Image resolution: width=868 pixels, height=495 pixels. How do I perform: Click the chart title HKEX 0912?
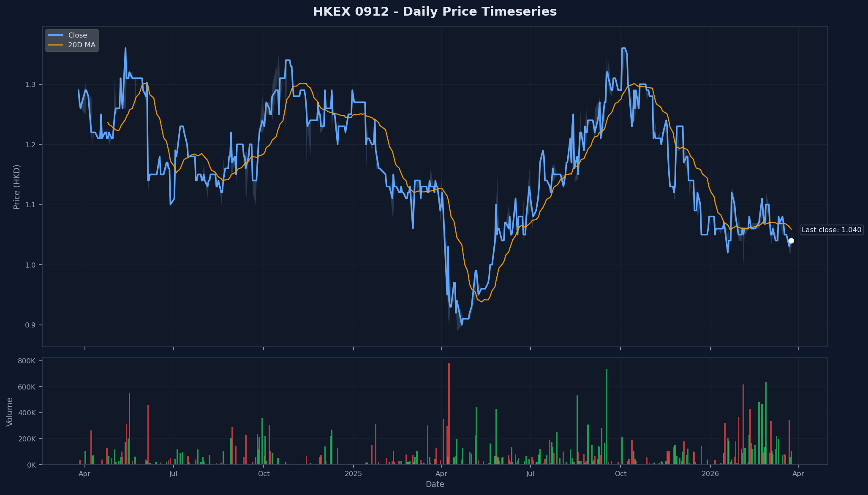tap(435, 12)
